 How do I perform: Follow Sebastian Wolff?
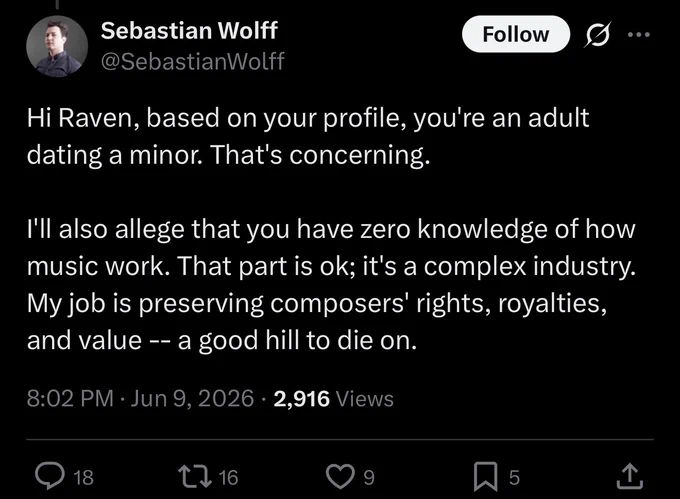tap(516, 34)
